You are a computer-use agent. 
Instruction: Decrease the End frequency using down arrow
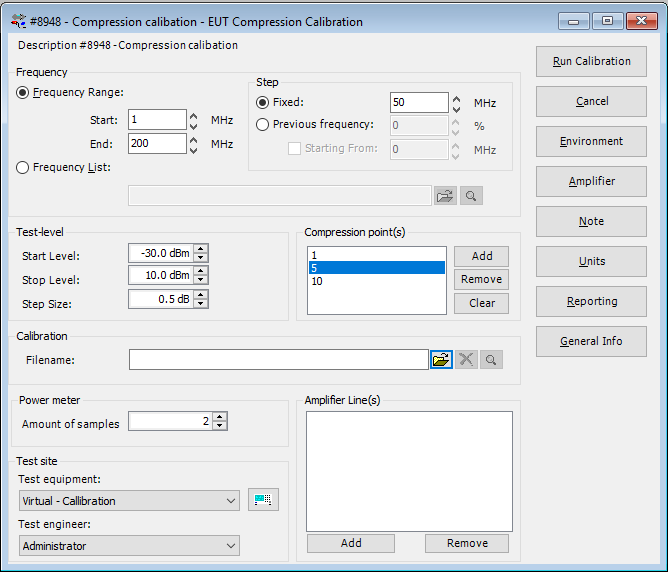click(194, 149)
